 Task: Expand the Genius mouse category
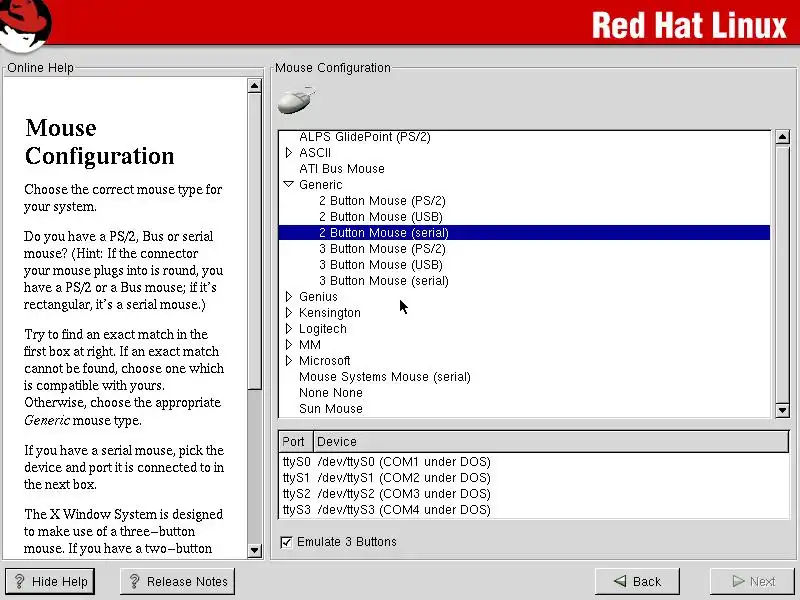[x=289, y=296]
